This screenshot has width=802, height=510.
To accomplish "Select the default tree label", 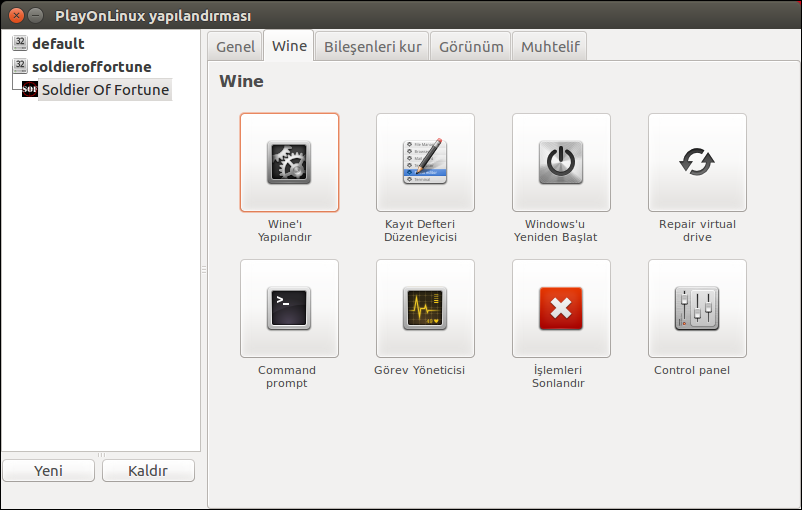I will point(58,43).
